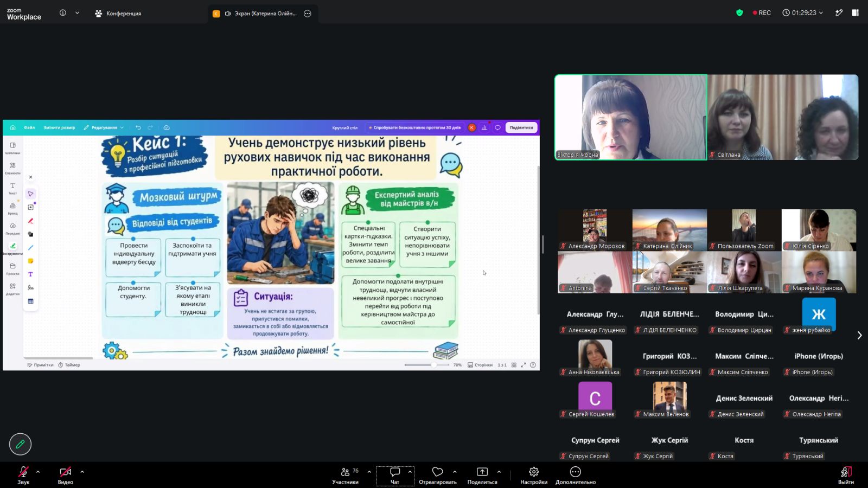
Task: Click Canva Поділитися share button
Action: tap(521, 127)
